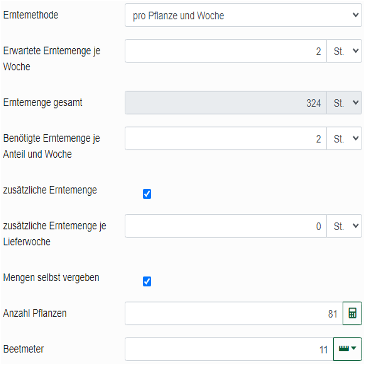
Task: Open the Erntemethode dropdown
Action: click(243, 15)
